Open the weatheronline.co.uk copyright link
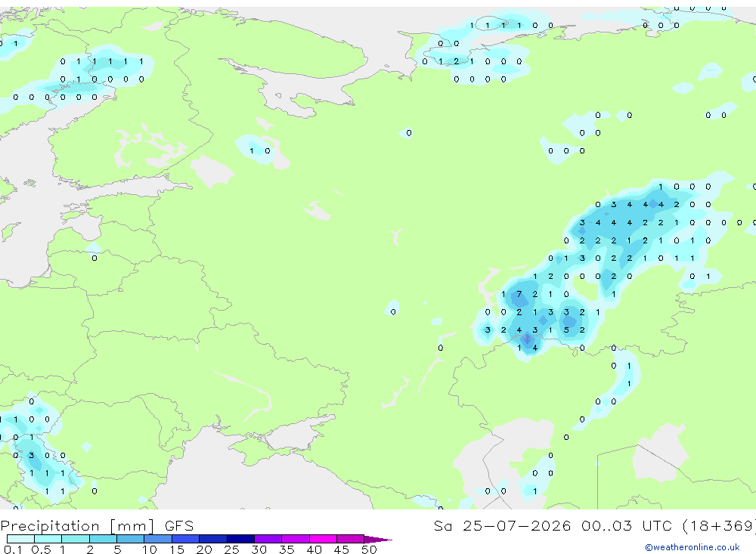 pyautogui.click(x=692, y=547)
